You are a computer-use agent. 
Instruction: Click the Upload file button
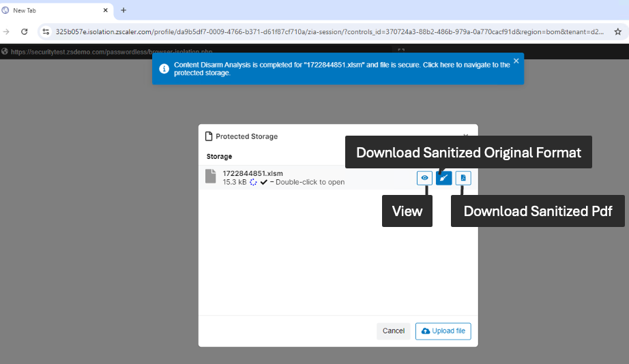pyautogui.click(x=443, y=331)
